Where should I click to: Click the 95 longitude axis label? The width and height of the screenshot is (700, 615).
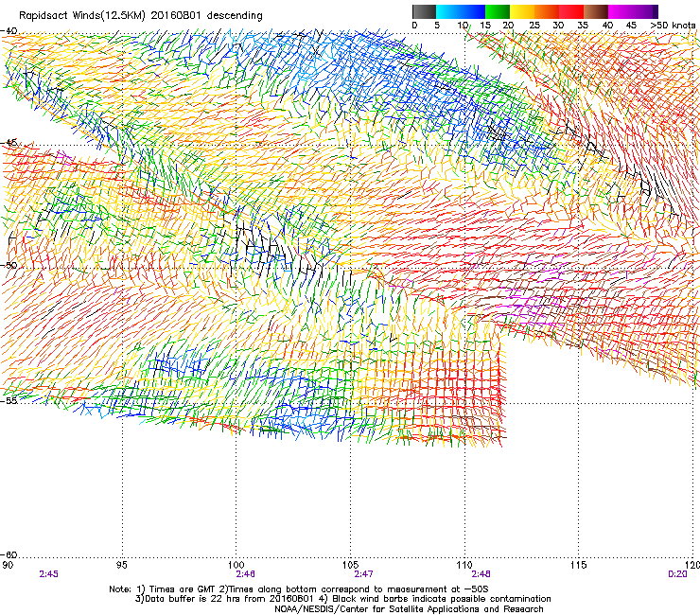[122, 565]
